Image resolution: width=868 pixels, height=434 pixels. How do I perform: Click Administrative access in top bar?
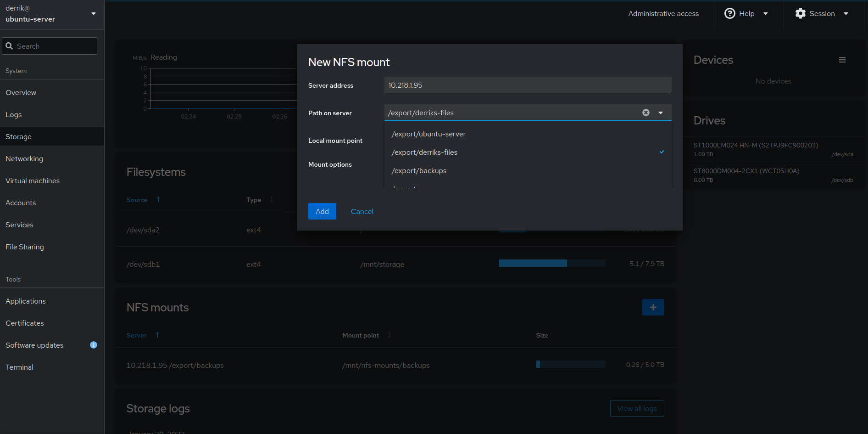pyautogui.click(x=663, y=14)
